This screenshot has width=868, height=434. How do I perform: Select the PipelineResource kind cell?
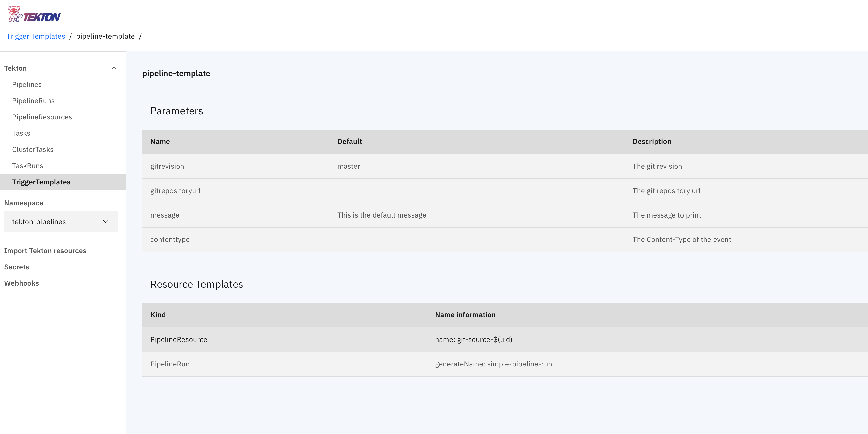coord(179,340)
